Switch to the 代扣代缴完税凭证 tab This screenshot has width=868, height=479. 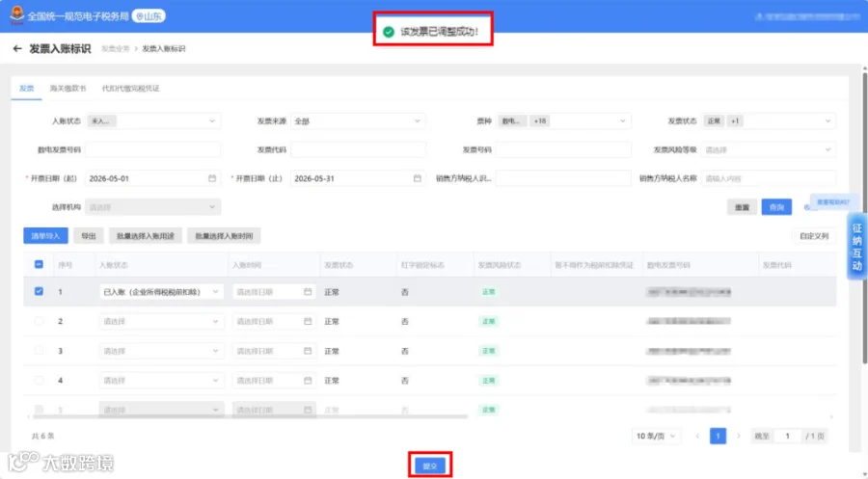[130, 89]
